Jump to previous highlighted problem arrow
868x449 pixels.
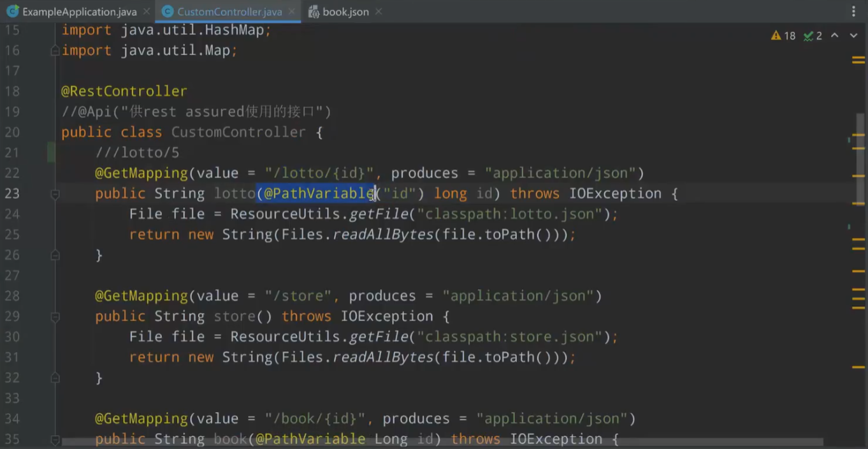point(834,36)
